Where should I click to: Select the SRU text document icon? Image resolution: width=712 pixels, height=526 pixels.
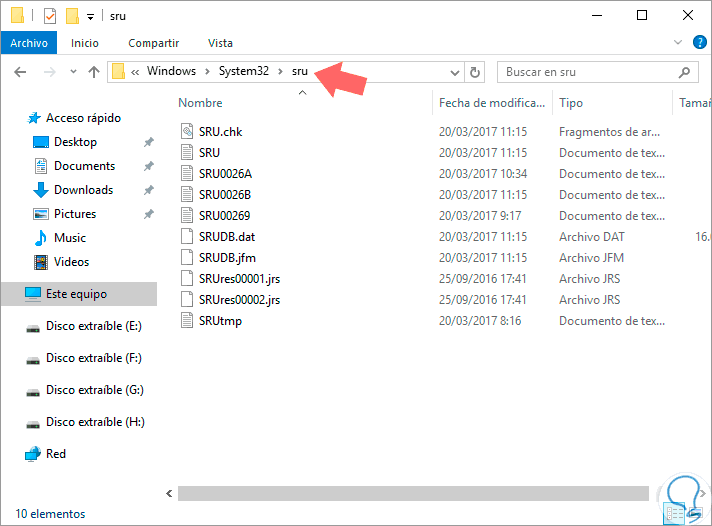[187, 152]
